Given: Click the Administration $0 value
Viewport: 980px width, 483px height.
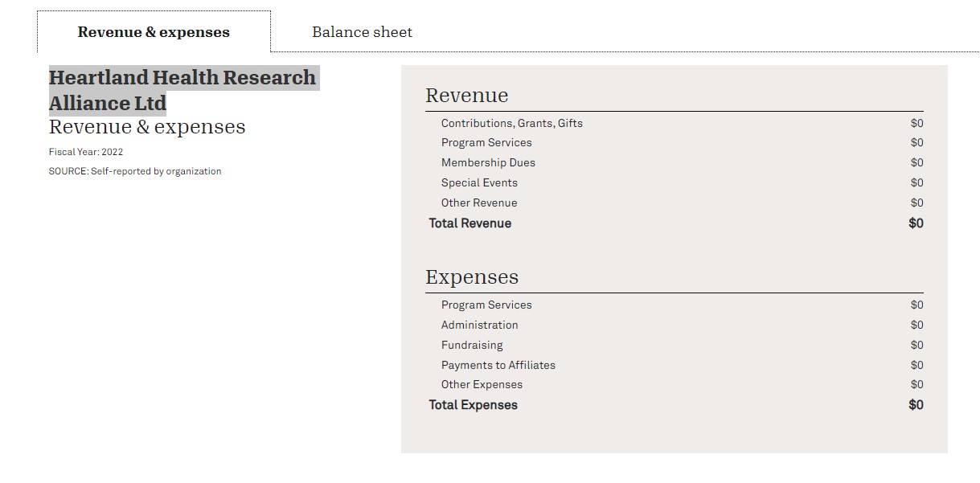Looking at the screenshot, I should 917,325.
